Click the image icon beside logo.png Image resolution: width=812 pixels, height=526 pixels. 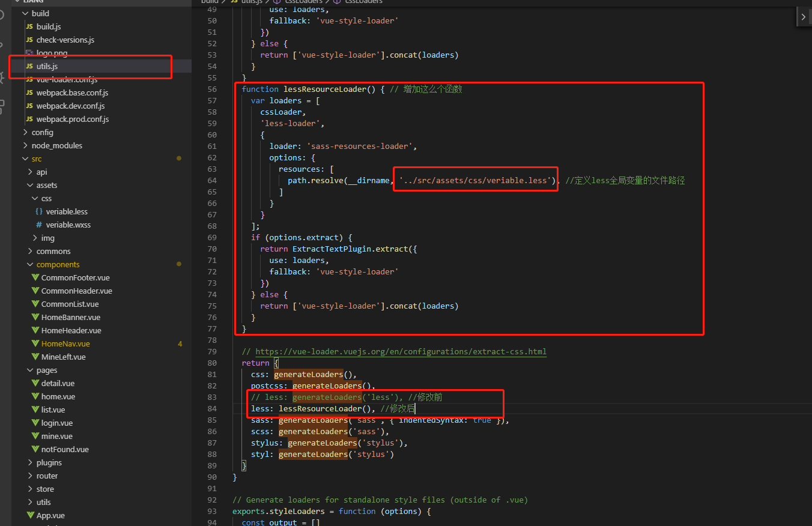coord(29,53)
